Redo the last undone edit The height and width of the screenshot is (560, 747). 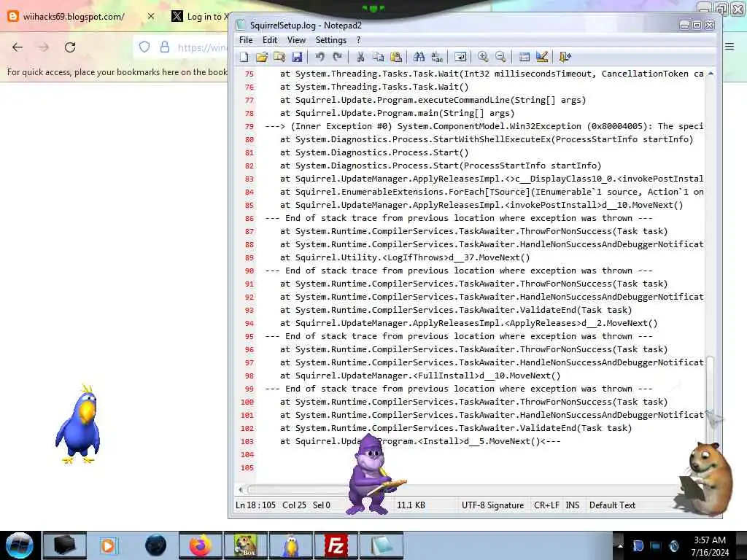point(337,57)
